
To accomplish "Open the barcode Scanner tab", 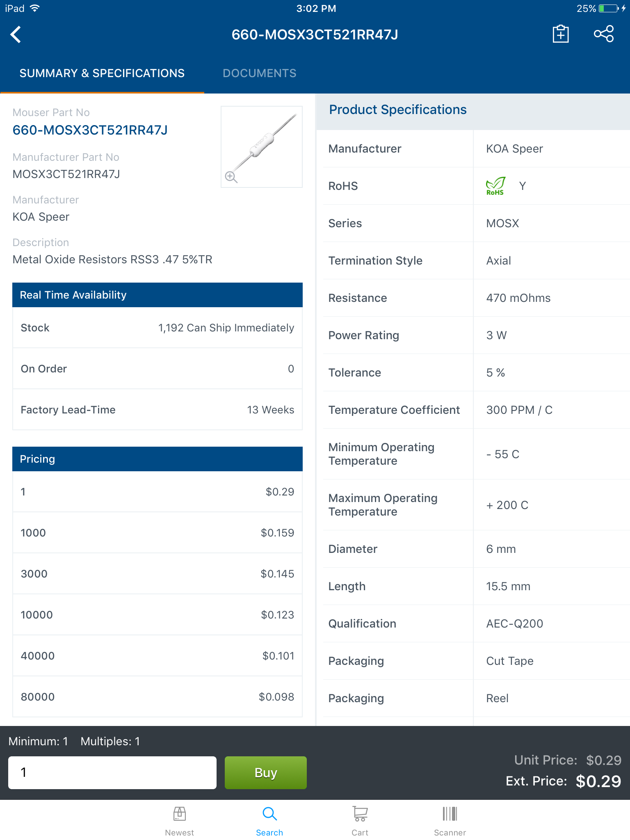I will coord(450,822).
